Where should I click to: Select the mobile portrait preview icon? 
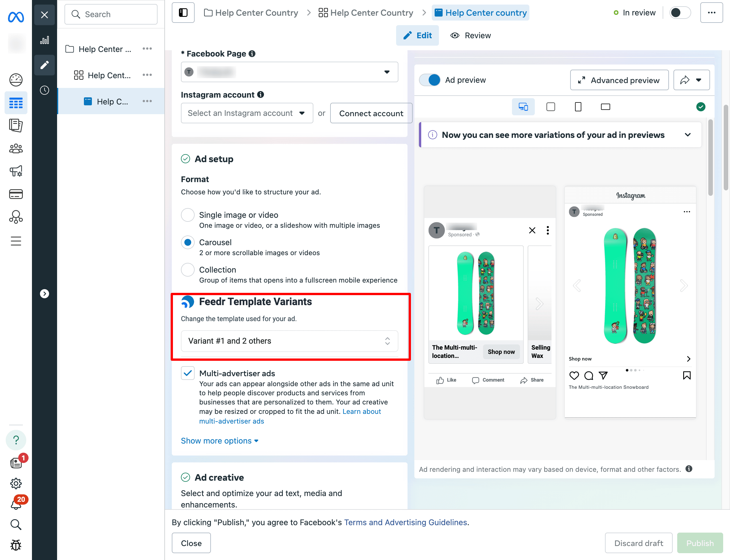pyautogui.click(x=578, y=107)
